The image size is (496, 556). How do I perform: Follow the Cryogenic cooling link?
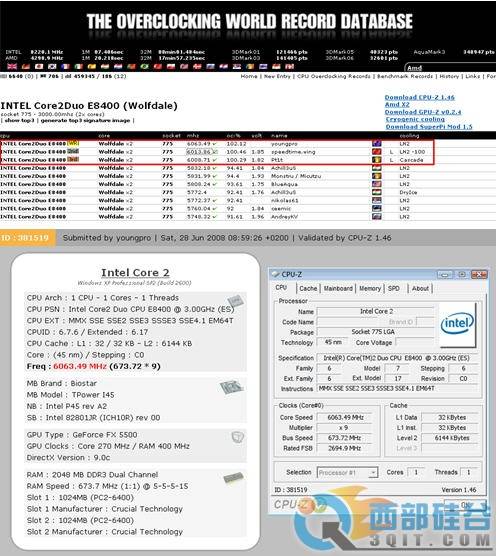[415, 119]
